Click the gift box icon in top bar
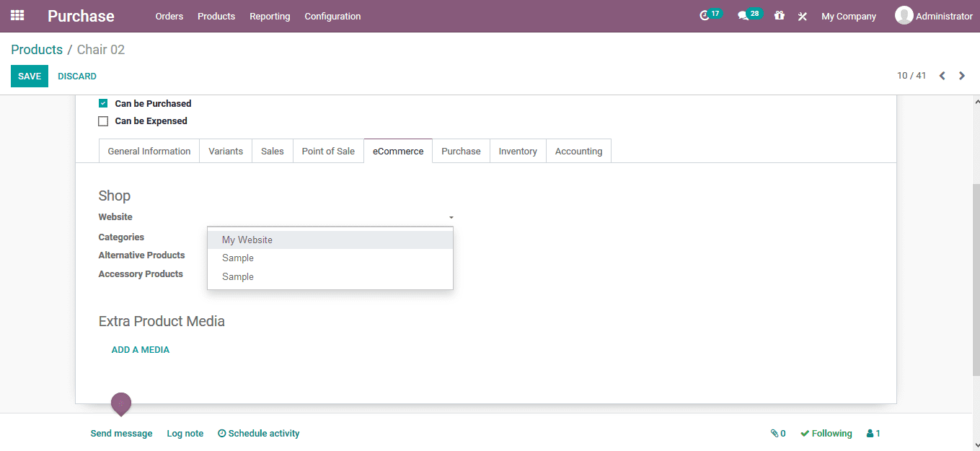 tap(780, 15)
